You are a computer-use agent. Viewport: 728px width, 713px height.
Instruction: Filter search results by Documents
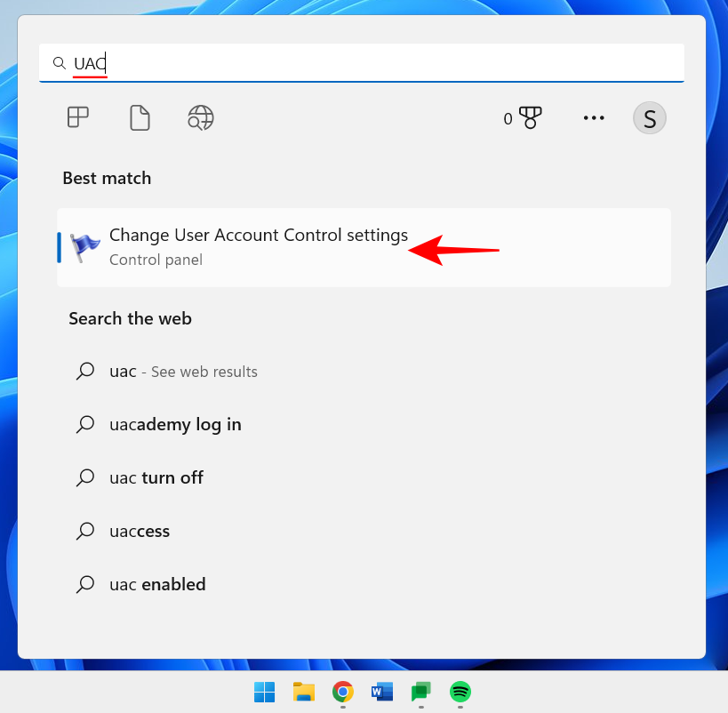(x=140, y=117)
